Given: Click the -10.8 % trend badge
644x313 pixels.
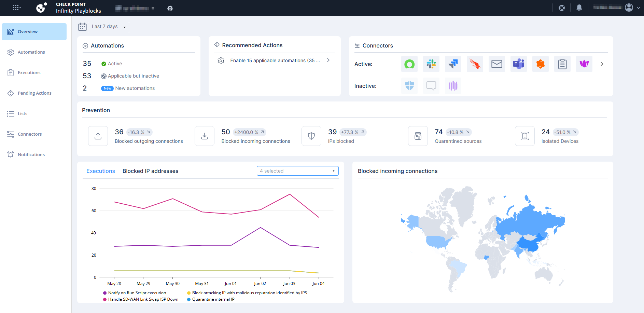Looking at the screenshot, I should tap(459, 132).
